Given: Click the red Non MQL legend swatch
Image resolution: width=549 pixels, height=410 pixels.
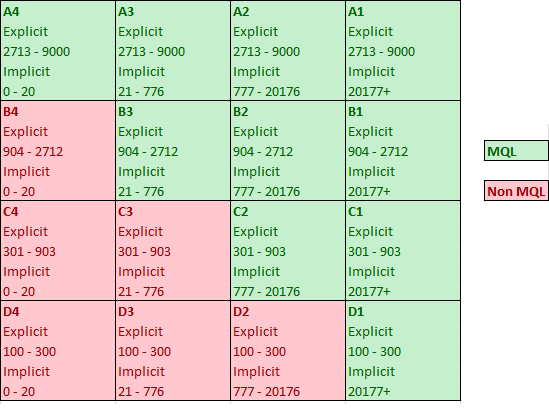Looking at the screenshot, I should pos(516,191).
